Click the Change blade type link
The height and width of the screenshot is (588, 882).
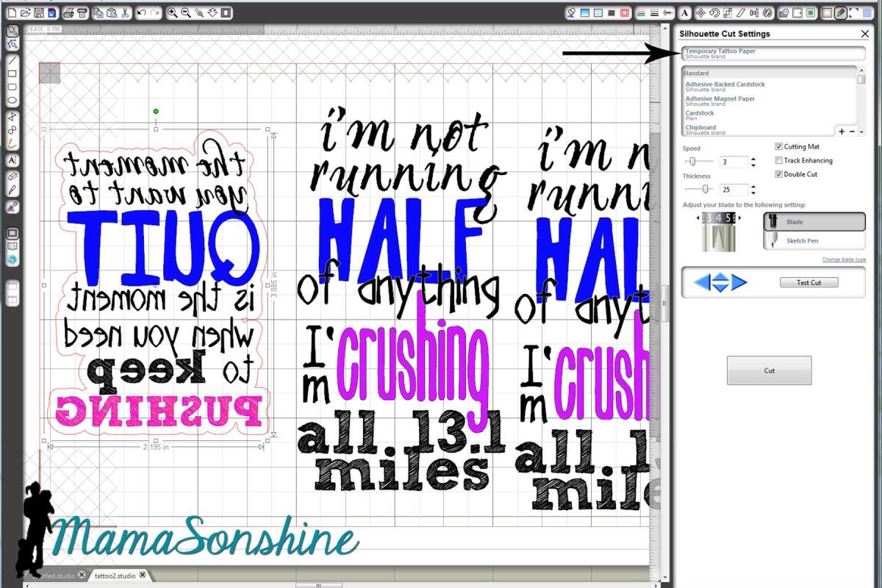click(843, 260)
